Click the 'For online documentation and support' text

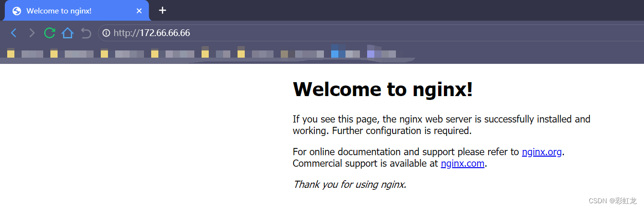[x=373, y=152]
